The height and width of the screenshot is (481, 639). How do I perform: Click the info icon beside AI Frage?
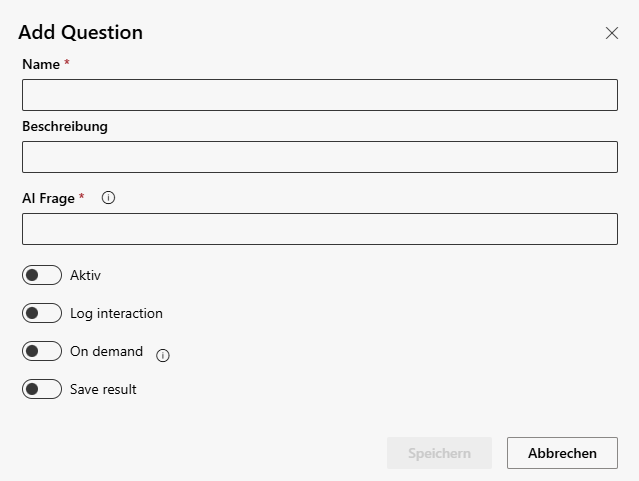pos(109,198)
